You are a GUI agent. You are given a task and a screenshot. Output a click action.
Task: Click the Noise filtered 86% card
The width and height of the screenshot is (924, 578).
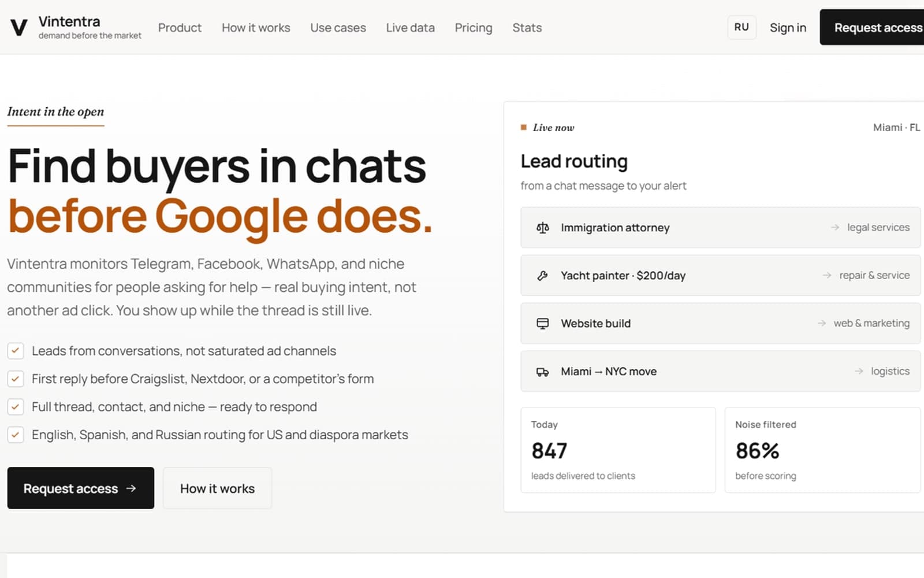(822, 450)
